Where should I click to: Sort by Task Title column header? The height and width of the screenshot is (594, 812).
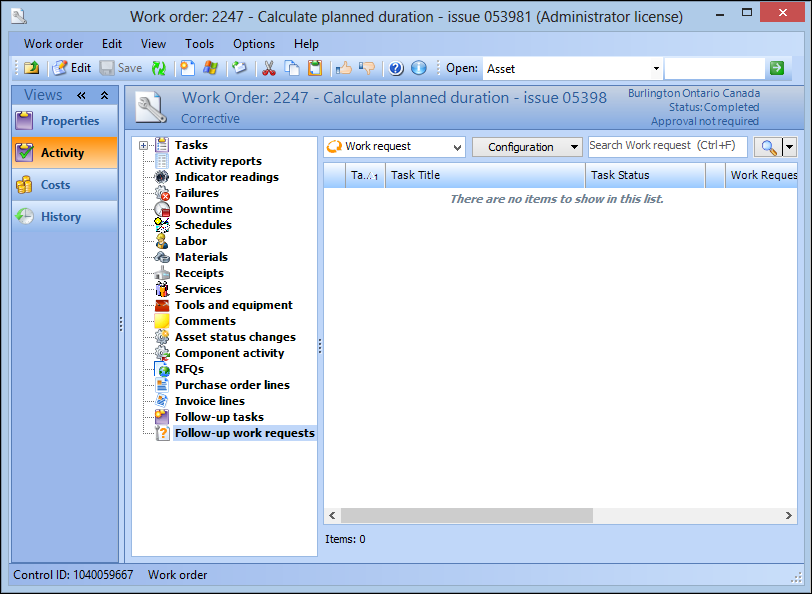click(x=485, y=176)
